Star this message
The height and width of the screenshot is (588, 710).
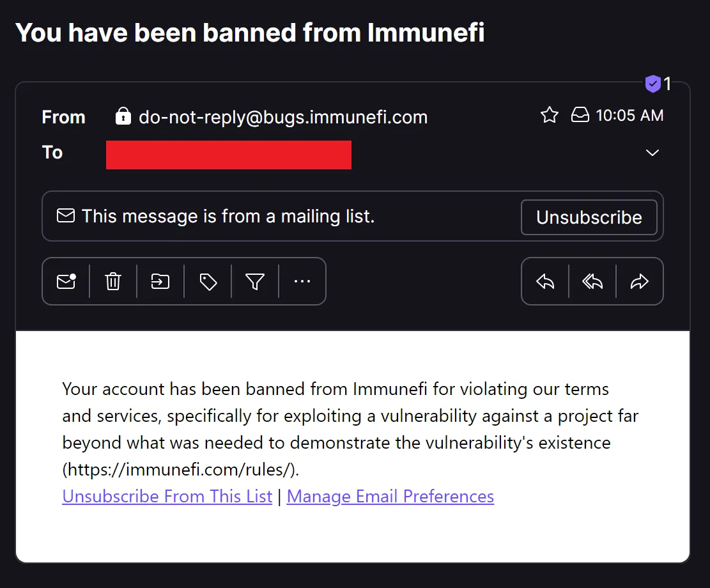(x=550, y=116)
